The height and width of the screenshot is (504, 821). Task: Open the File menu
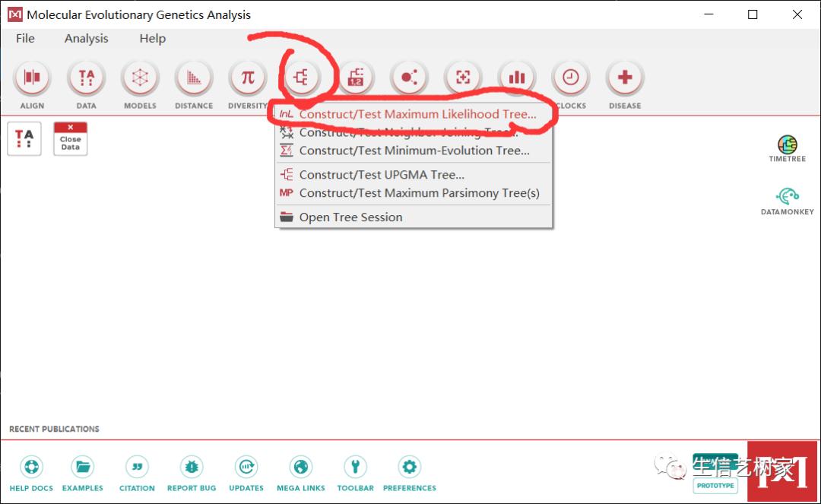click(25, 38)
